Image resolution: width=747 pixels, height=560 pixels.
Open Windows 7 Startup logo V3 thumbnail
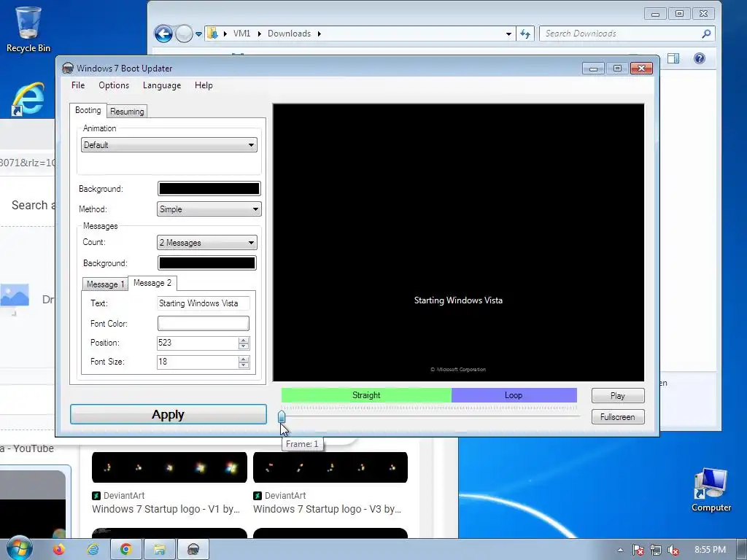[330, 467]
